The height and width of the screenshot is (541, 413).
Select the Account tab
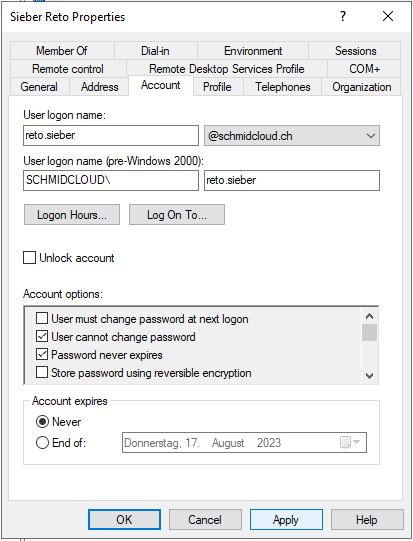(161, 85)
